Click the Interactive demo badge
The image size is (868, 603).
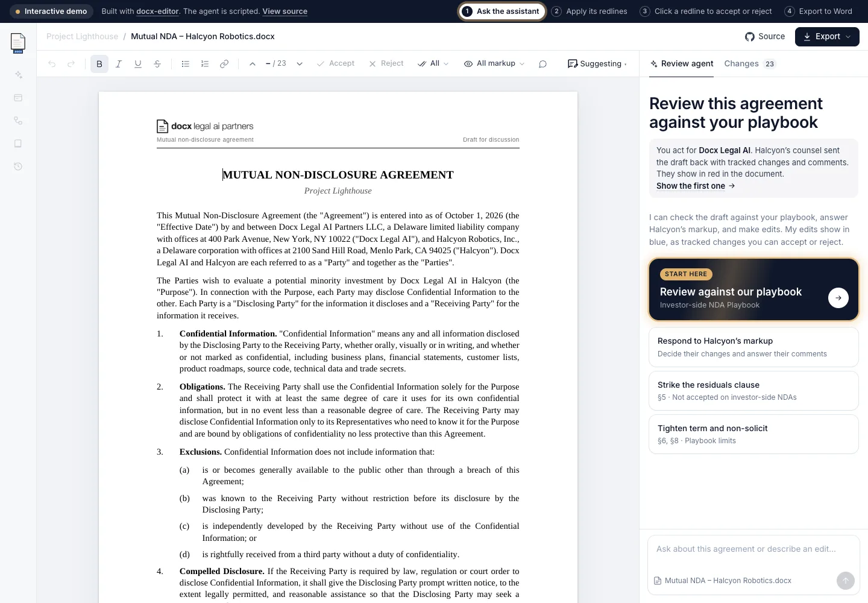[x=52, y=11]
